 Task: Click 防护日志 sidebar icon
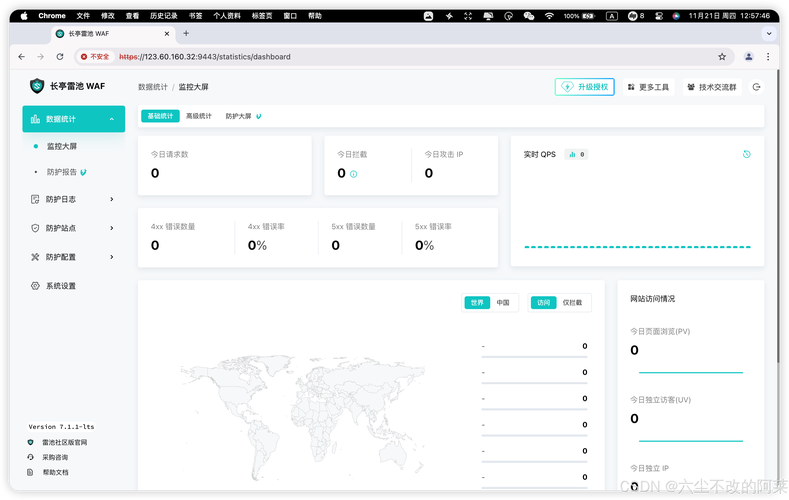(x=35, y=199)
